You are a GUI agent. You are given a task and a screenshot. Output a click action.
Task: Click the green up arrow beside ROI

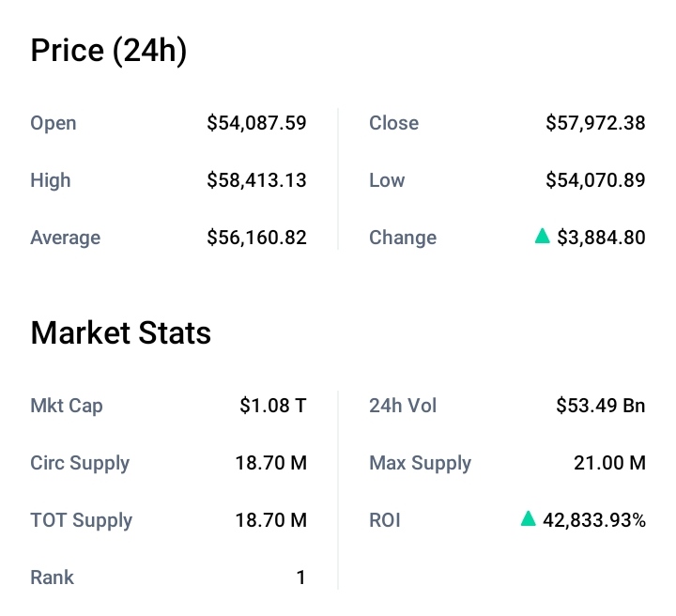tap(529, 518)
